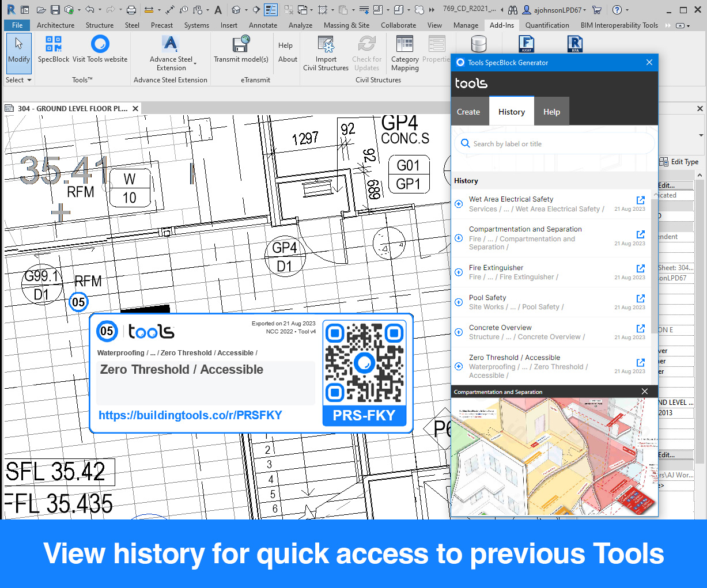Close the Compartmentation and Separation preview
This screenshot has height=588, width=707.
click(645, 392)
